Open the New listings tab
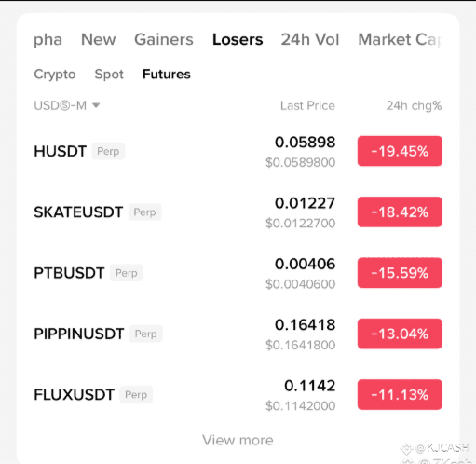 pos(98,40)
